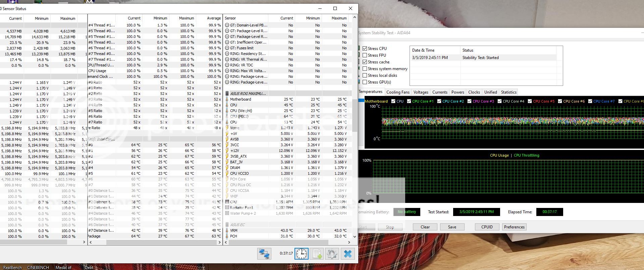Select the #7 Distance t... row
644x270 pixels.
(155, 230)
